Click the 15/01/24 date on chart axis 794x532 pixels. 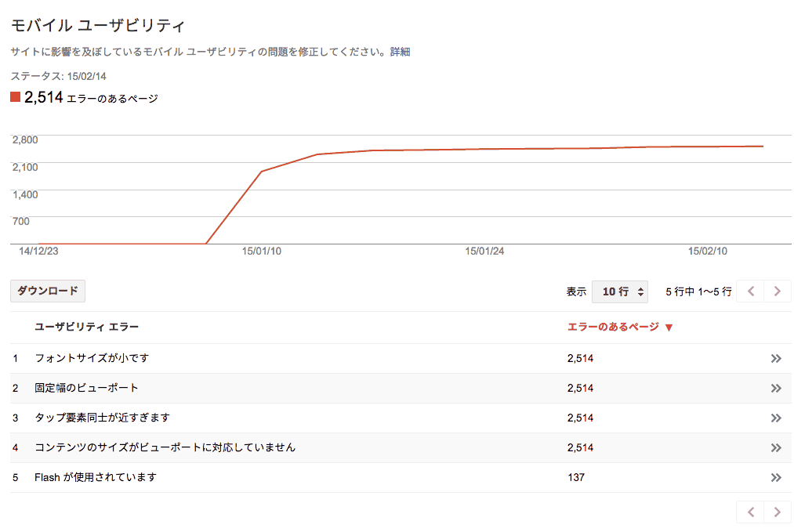coord(484,252)
